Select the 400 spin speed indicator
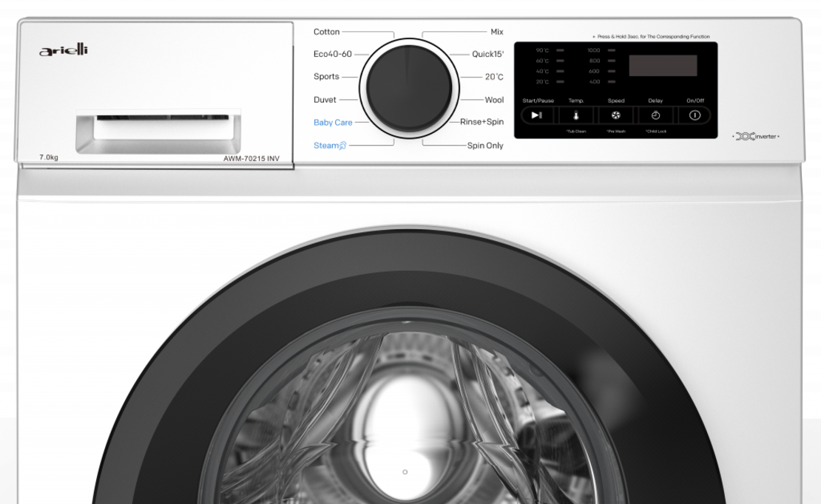The width and height of the screenshot is (821, 504). pyautogui.click(x=611, y=81)
